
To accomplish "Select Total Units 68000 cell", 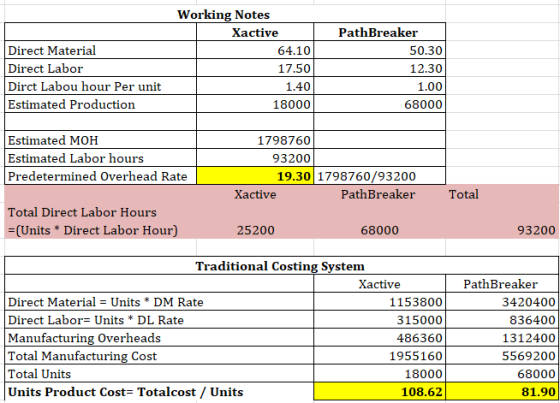I will click(501, 374).
